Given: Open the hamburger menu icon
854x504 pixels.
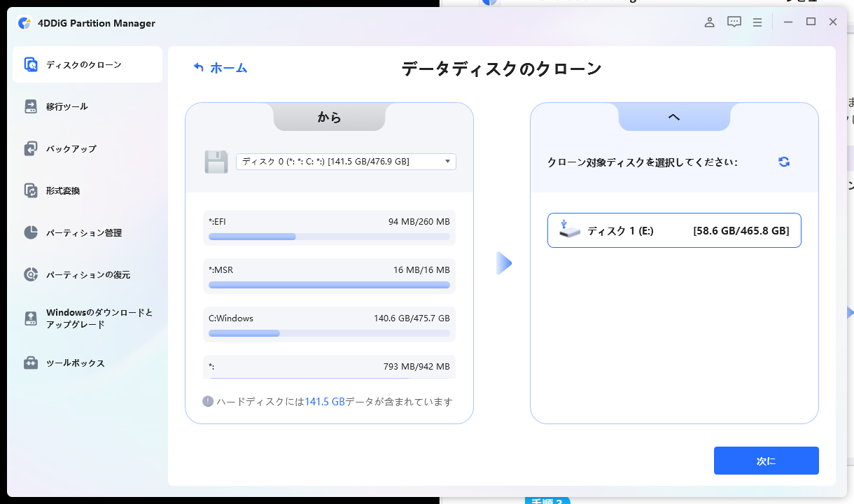Looking at the screenshot, I should [757, 22].
